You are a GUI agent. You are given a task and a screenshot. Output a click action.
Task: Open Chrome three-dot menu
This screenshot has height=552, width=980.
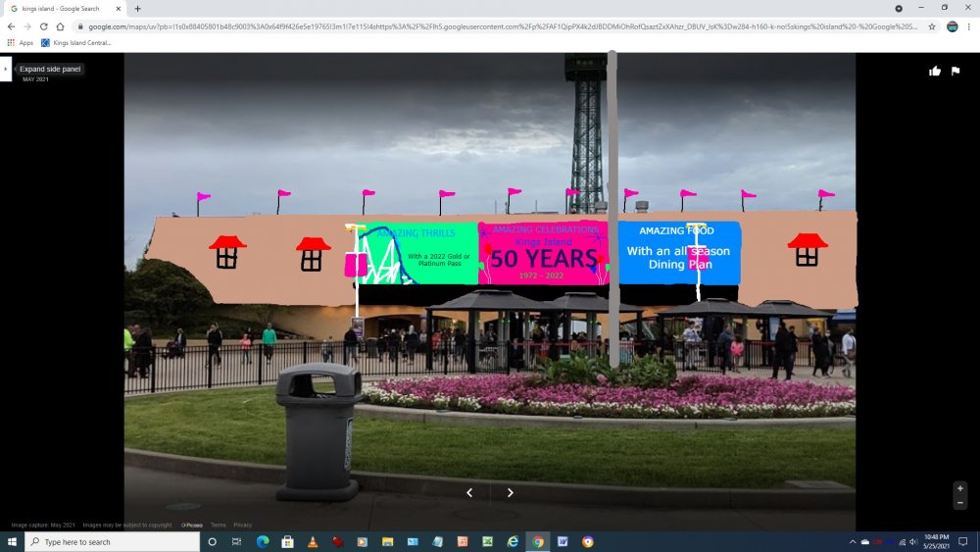969,26
